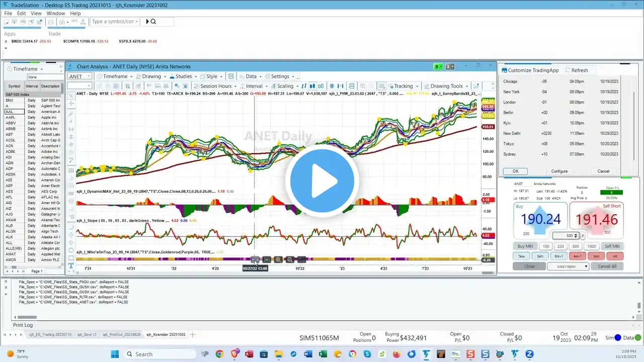Set order quantity to 100

point(546,246)
